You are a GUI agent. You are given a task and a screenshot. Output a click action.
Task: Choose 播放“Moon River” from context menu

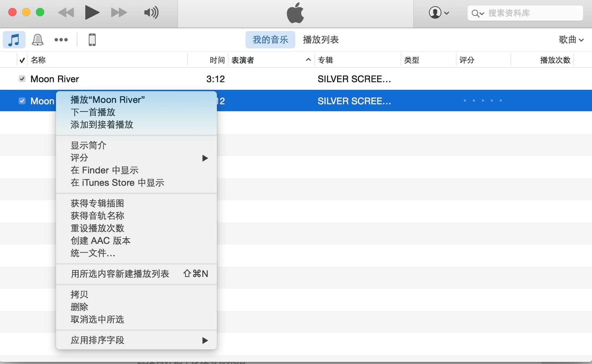click(x=136, y=100)
